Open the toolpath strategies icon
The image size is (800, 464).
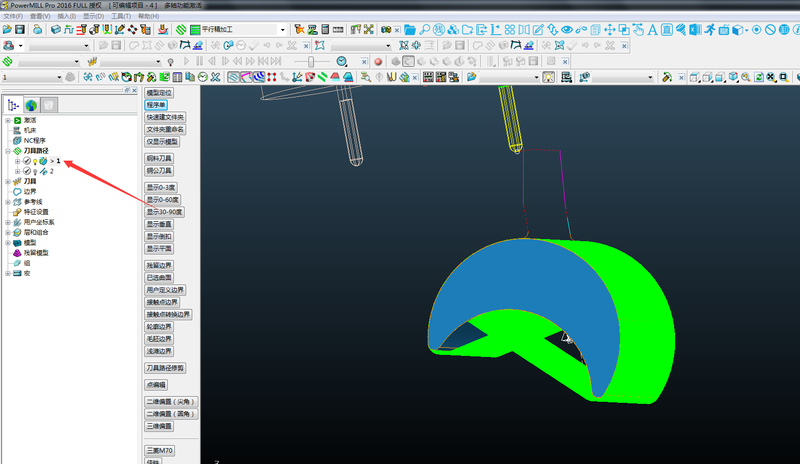tap(181, 30)
